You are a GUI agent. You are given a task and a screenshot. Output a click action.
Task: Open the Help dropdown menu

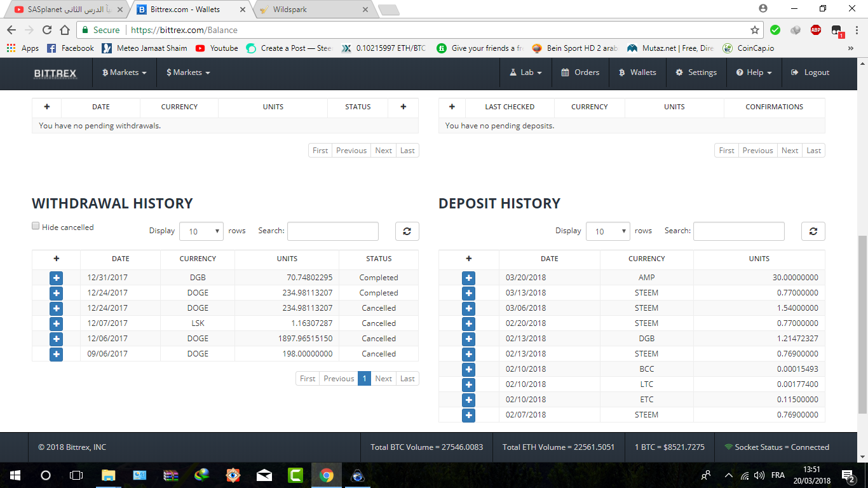click(754, 72)
